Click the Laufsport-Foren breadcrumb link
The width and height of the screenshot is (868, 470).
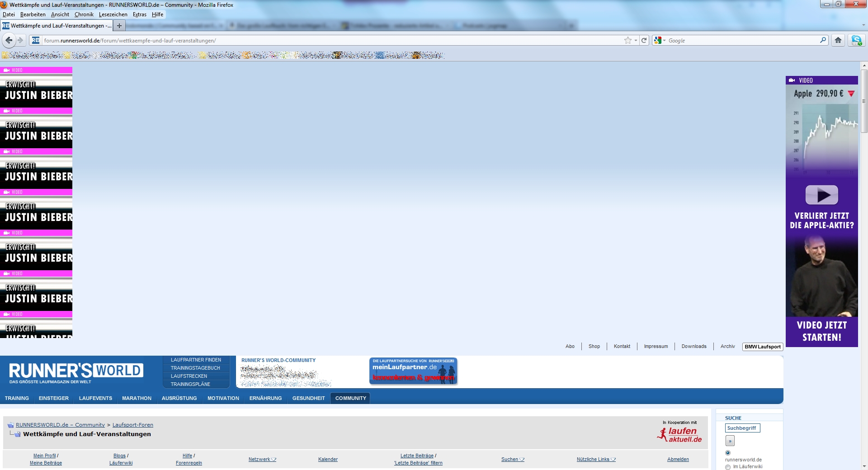point(132,425)
